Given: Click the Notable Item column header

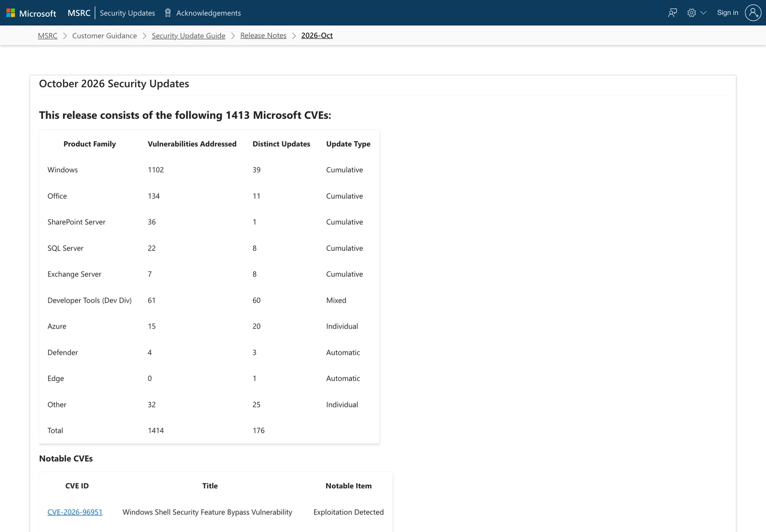Looking at the screenshot, I should pos(349,486).
